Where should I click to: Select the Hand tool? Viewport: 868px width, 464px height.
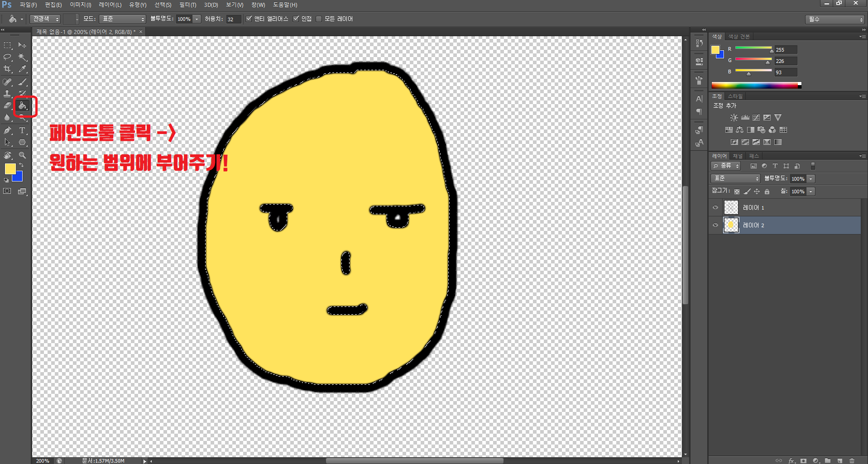coord(8,155)
